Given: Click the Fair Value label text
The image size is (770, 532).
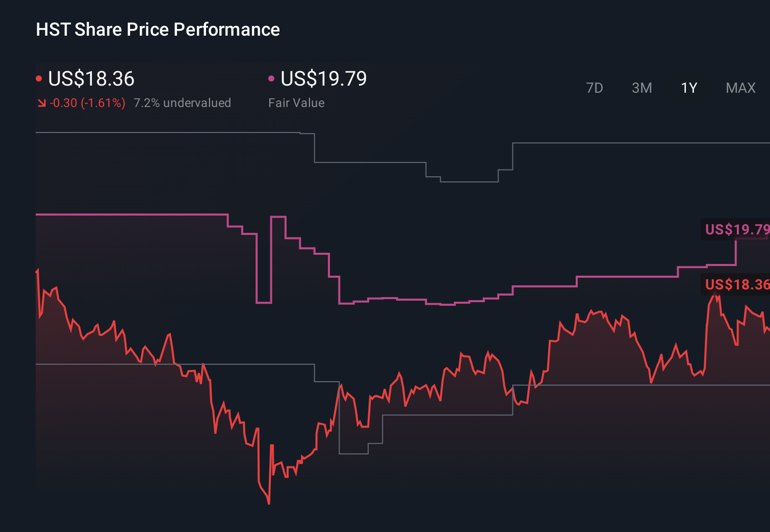Looking at the screenshot, I should pyautogui.click(x=296, y=102).
